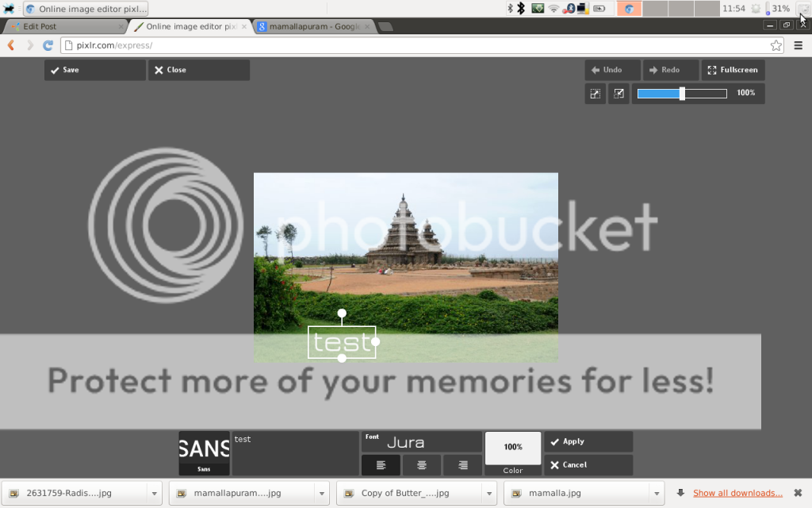The image size is (812, 508).
Task: Click the text input box containing test
Action: point(295,453)
